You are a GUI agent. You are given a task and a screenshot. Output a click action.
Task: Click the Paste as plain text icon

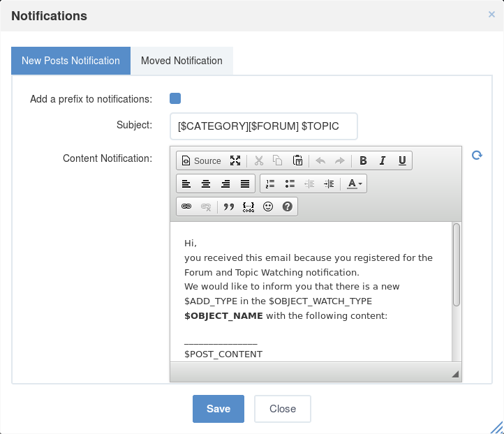297,160
